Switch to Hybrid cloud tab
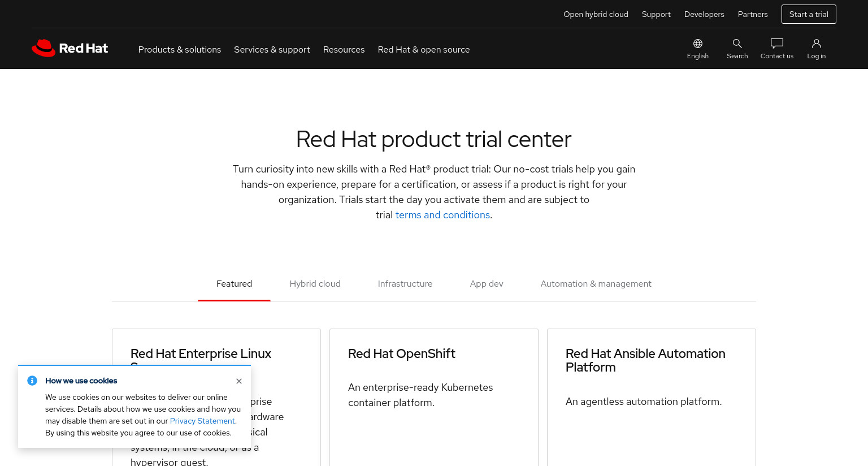Screen dimensions: 868x466 point(315,284)
